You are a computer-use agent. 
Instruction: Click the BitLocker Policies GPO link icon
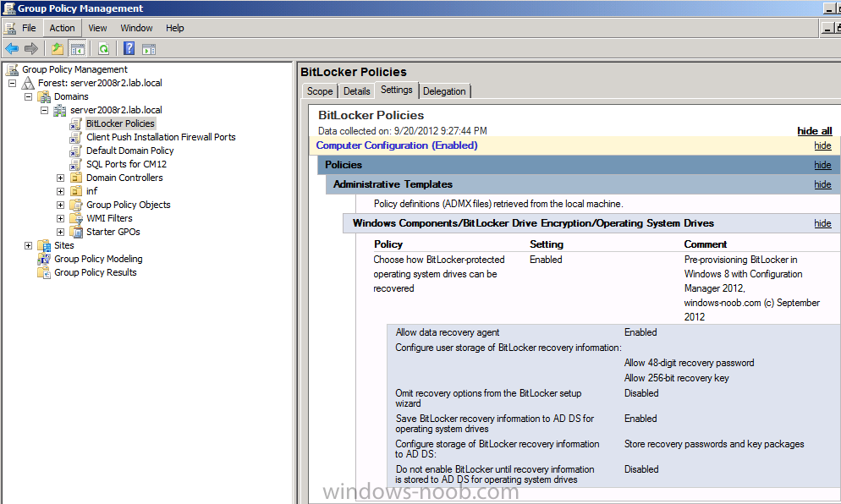(75, 123)
